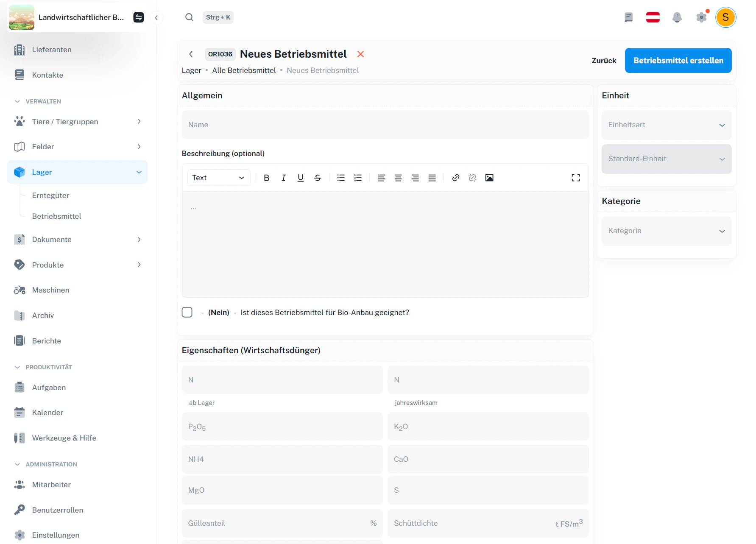The width and height of the screenshot is (756, 544).
Task: Collapse the Lager submenu
Action: (139, 172)
